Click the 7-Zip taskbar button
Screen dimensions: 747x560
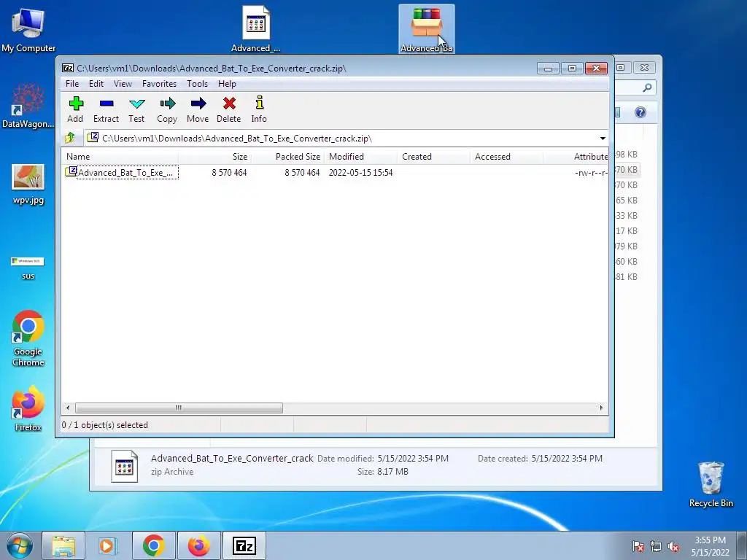click(x=244, y=545)
